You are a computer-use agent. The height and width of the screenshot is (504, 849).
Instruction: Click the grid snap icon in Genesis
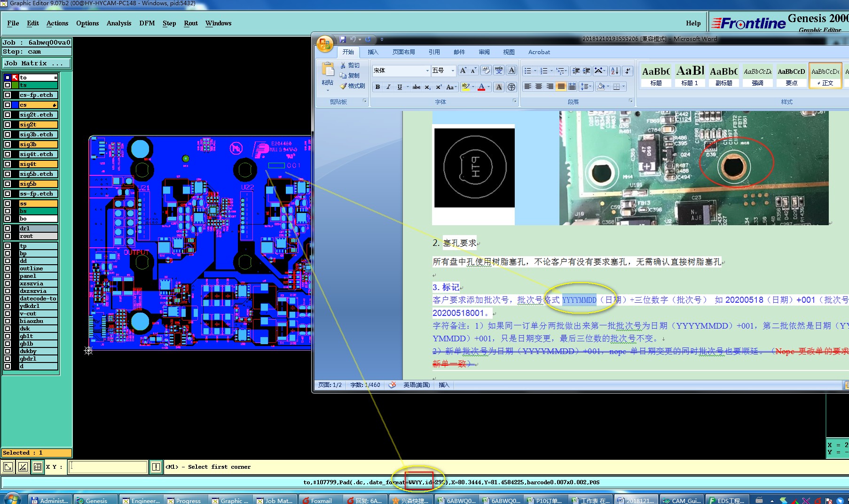(38, 467)
